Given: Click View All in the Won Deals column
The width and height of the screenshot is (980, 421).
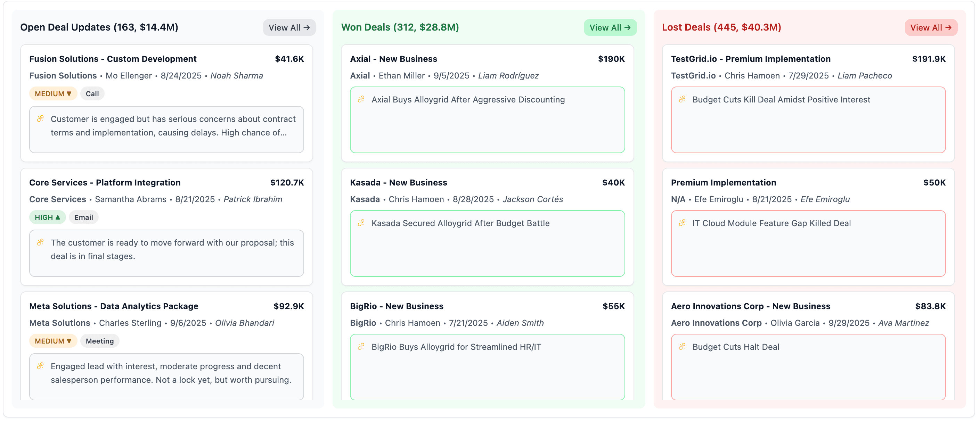Looking at the screenshot, I should click(610, 27).
